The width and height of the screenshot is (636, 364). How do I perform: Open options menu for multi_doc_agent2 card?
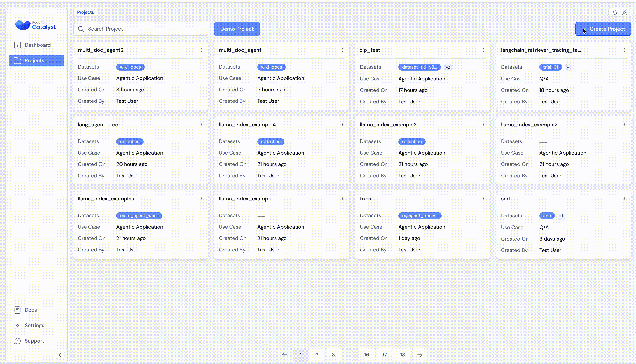pyautogui.click(x=201, y=50)
